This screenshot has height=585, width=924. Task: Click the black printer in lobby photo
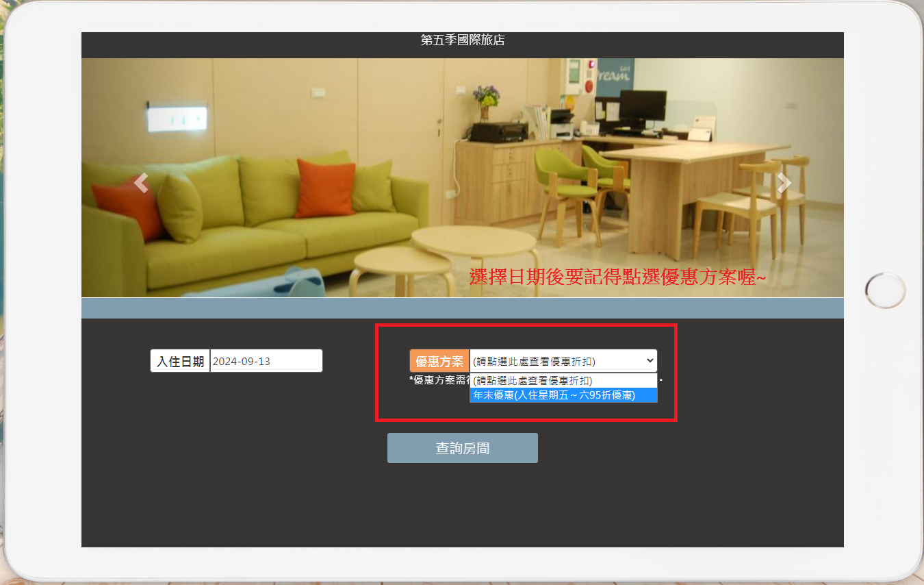(x=498, y=131)
